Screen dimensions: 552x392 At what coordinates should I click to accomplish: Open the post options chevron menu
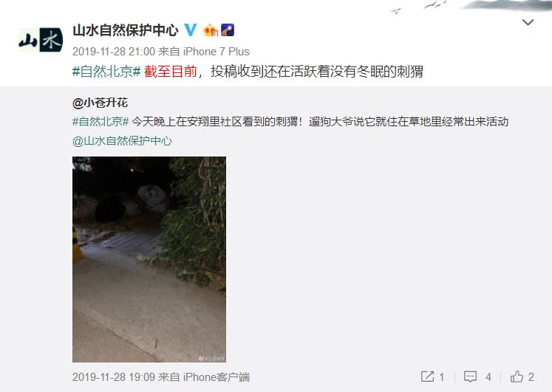[528, 22]
